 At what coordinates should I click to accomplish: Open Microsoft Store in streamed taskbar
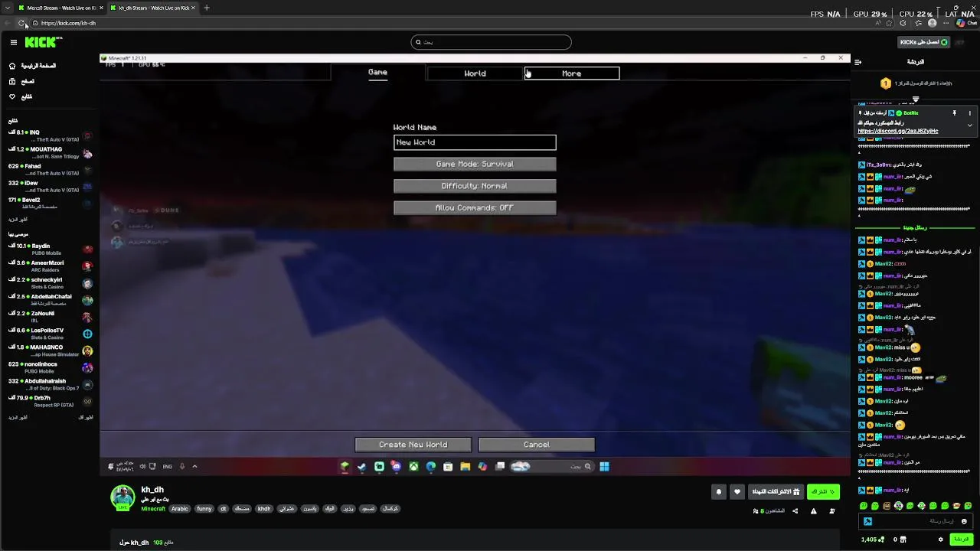point(448,466)
